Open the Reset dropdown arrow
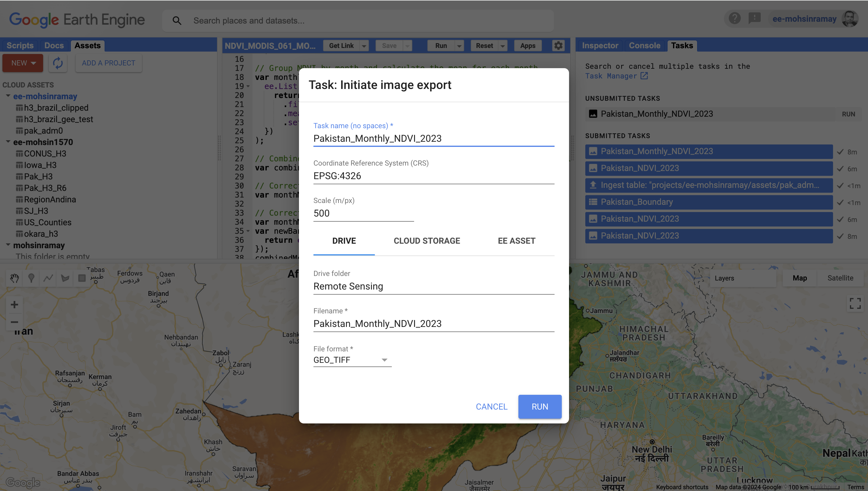The width and height of the screenshot is (868, 491). tap(502, 46)
